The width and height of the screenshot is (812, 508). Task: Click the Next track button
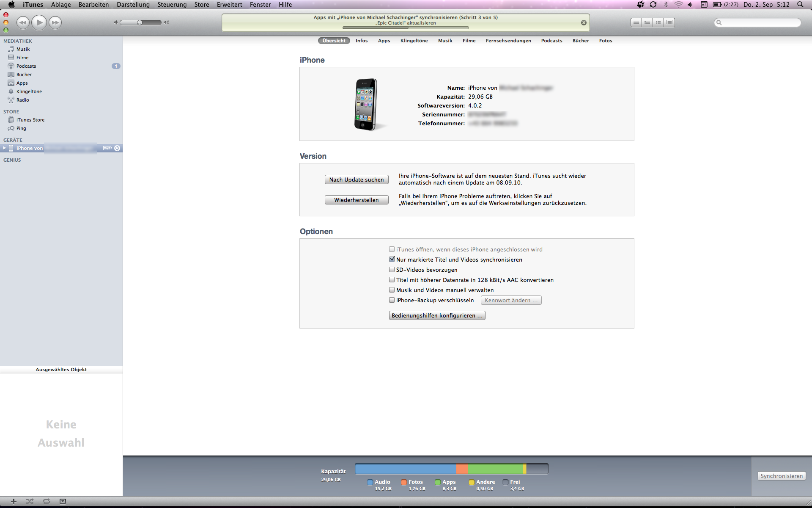tap(55, 22)
